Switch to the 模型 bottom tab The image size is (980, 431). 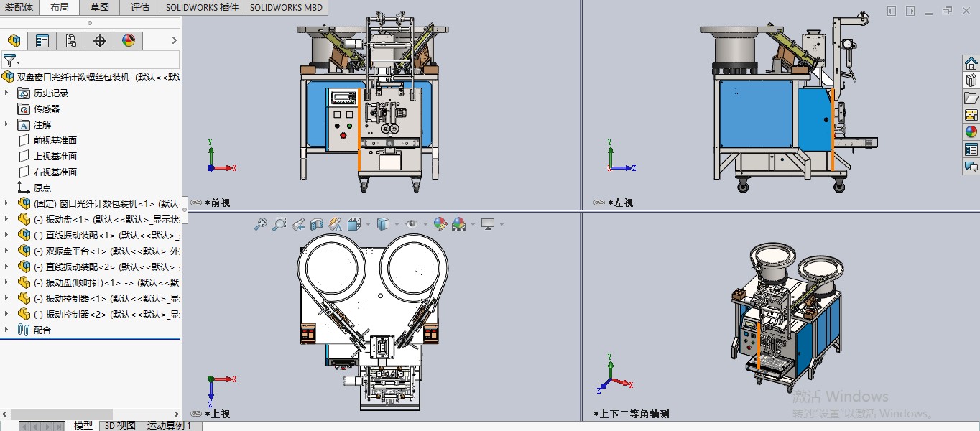83,425
